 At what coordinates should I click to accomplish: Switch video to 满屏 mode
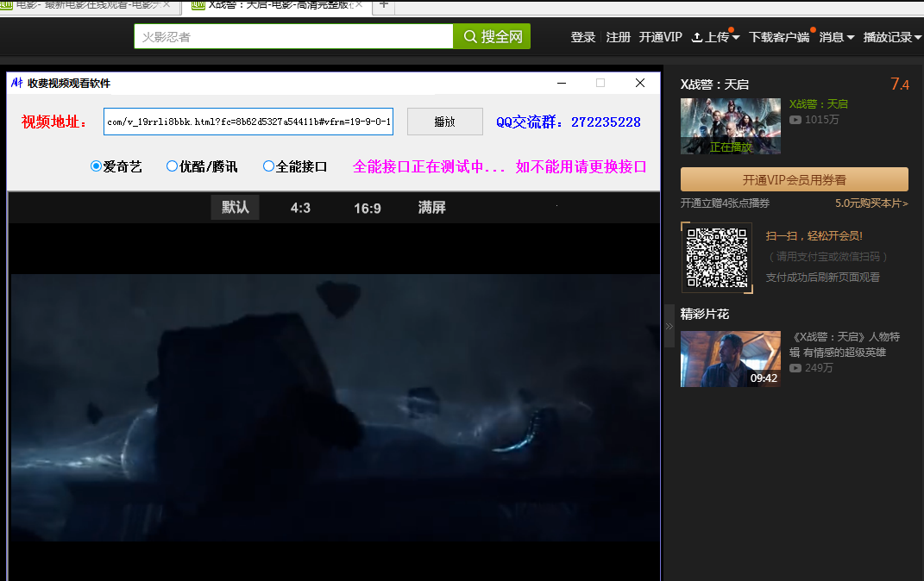click(432, 207)
